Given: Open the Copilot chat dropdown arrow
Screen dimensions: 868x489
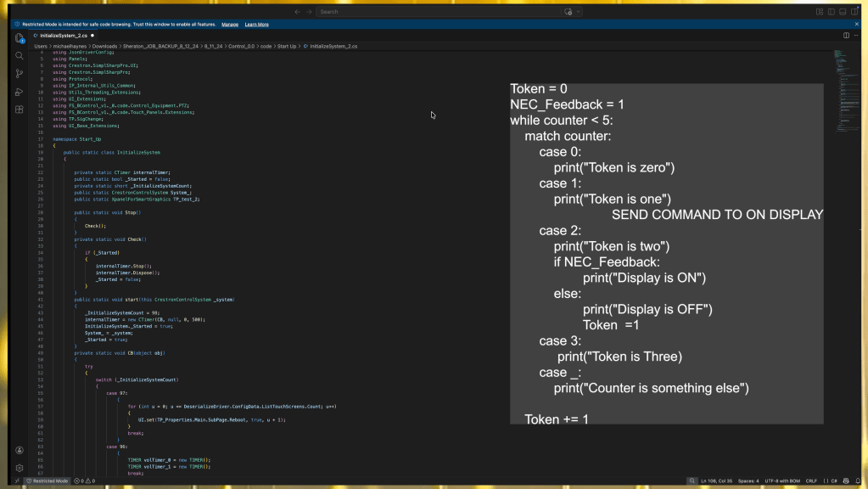Looking at the screenshot, I should pos(580,12).
